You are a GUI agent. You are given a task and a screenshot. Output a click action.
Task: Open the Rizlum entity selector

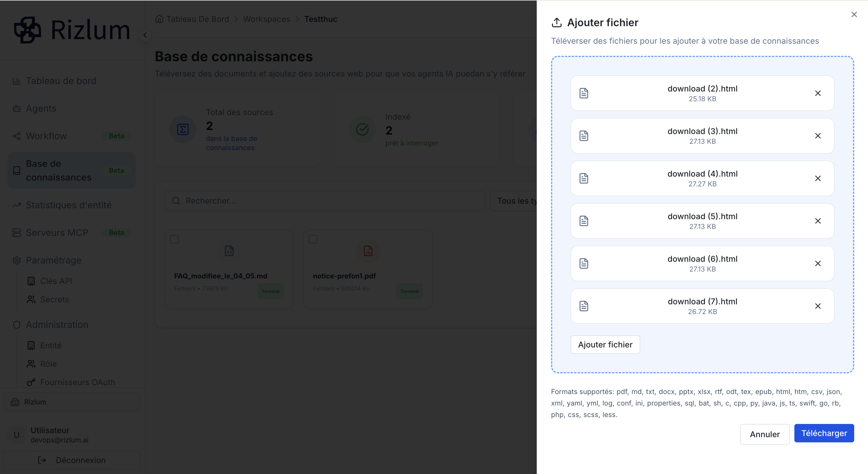71,402
